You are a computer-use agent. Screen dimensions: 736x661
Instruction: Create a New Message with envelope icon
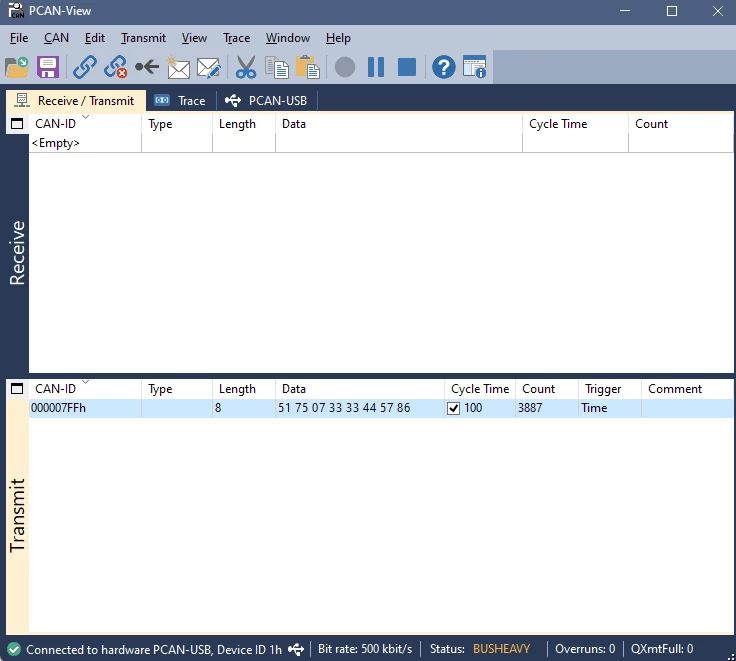pyautogui.click(x=178, y=67)
